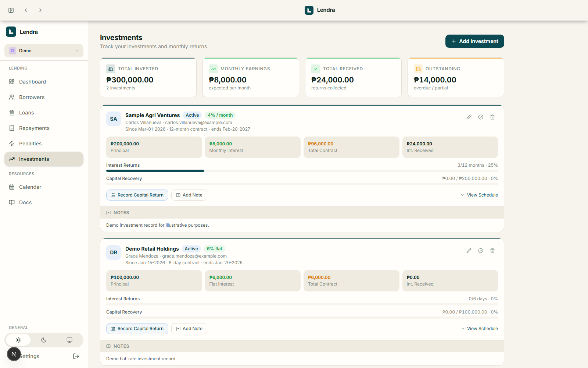Click the ₱300,000.00 total invested value
Image resolution: width=588 pixels, height=368 pixels.
[x=130, y=80]
